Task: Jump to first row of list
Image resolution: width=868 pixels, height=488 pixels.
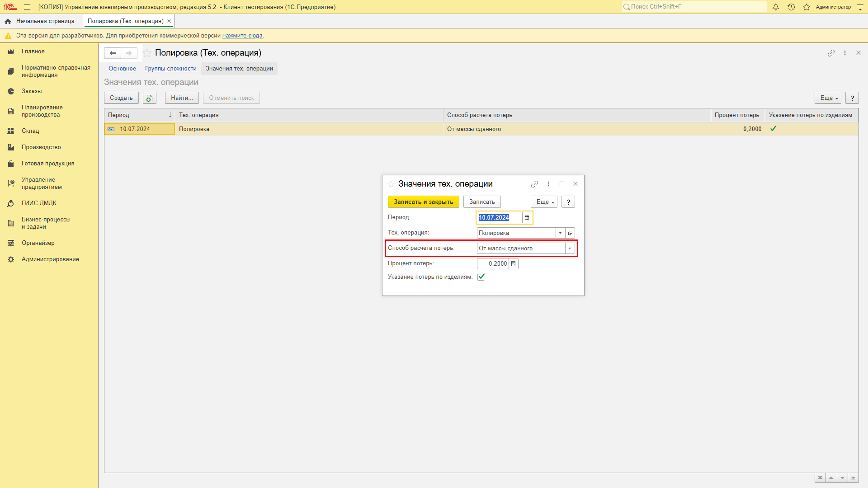Action: click(x=820, y=478)
